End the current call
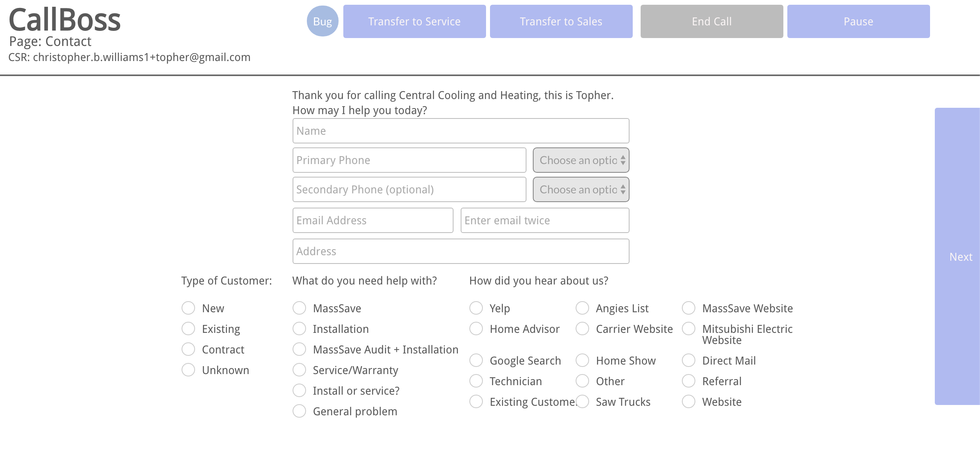Screen dimensions: 980x466 712,21
